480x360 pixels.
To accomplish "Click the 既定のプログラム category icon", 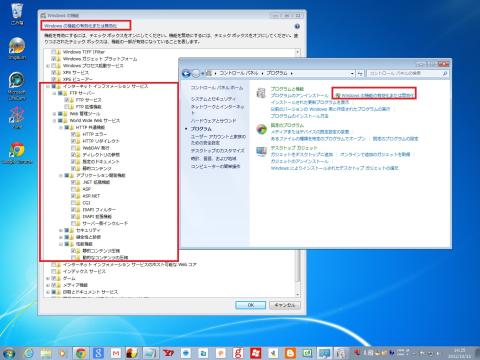I will pos(261,129).
